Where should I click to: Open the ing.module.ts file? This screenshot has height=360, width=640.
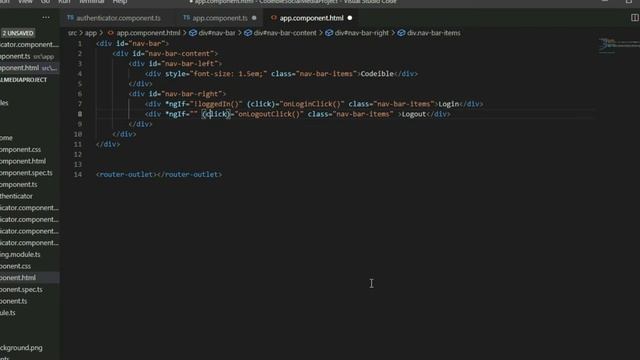[x=20, y=254]
